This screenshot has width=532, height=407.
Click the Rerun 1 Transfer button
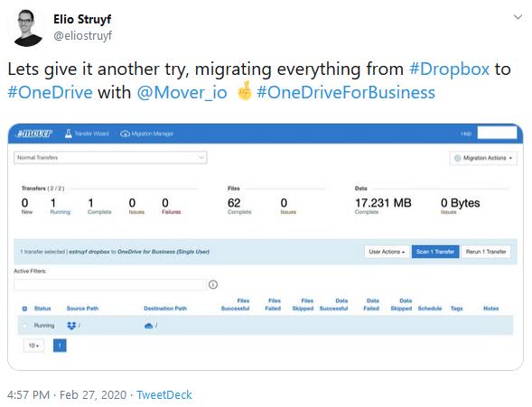pos(486,252)
